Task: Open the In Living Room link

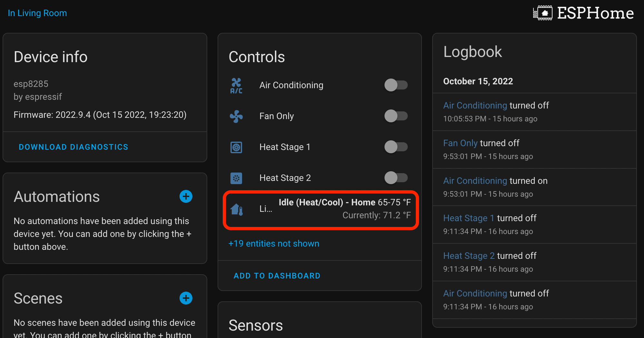Action: [x=37, y=13]
